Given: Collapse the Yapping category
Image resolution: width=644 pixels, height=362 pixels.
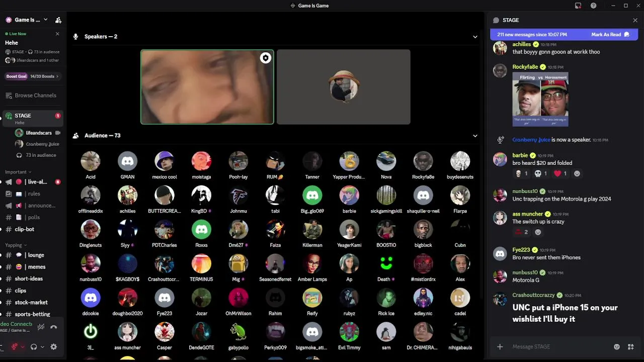Looking at the screenshot, I should pyautogui.click(x=16, y=245).
